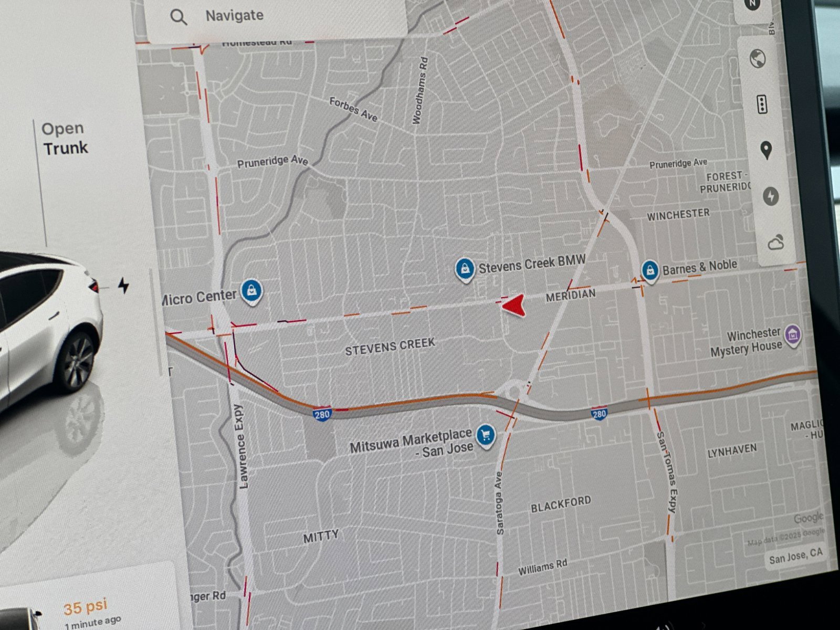Select the Barnes & Noble map pin
Screen dimensions: 840x630
point(650,269)
